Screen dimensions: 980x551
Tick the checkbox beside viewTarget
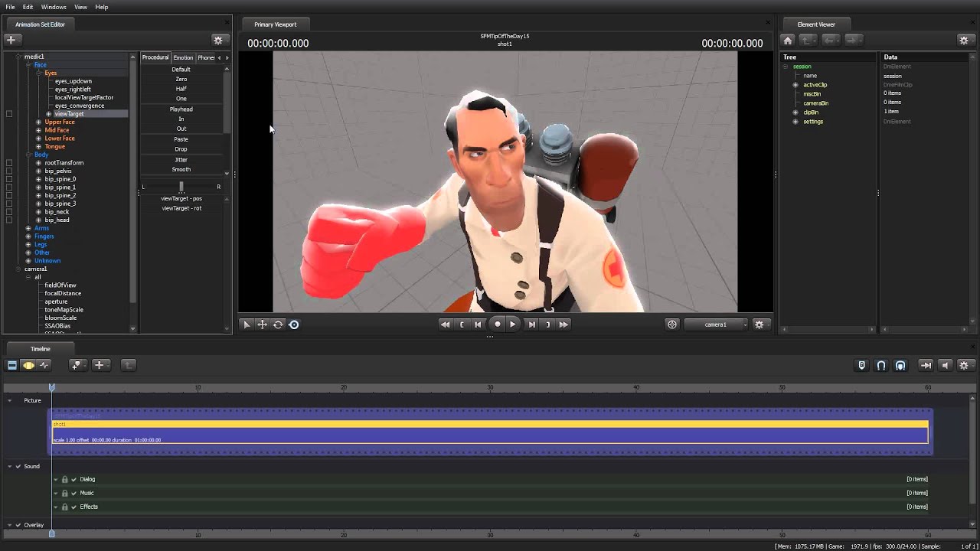pyautogui.click(x=9, y=114)
